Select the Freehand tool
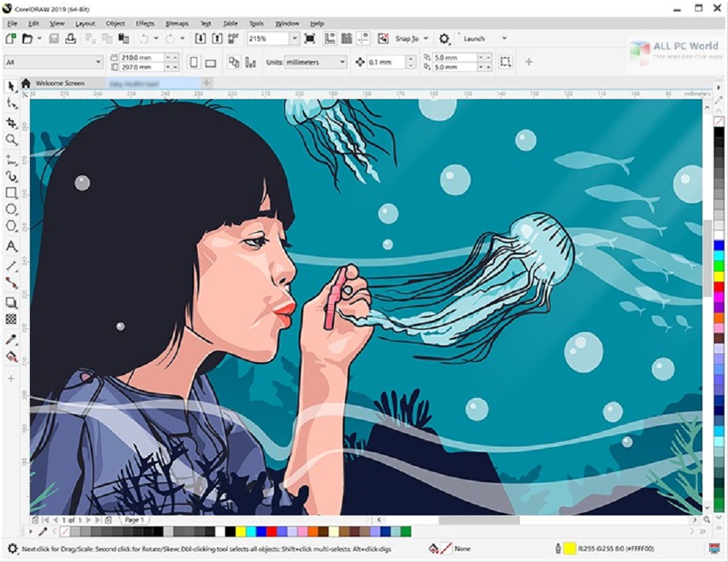 [11, 161]
